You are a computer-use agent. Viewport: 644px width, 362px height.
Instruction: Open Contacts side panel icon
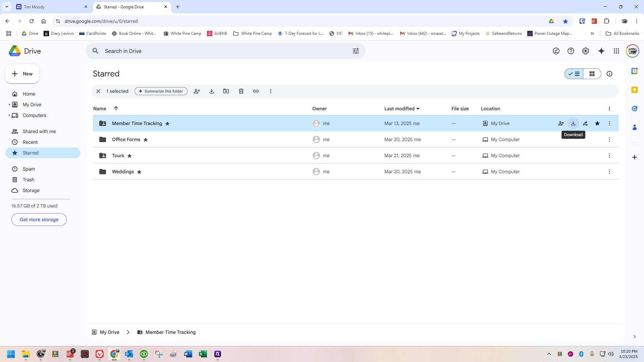click(x=634, y=127)
